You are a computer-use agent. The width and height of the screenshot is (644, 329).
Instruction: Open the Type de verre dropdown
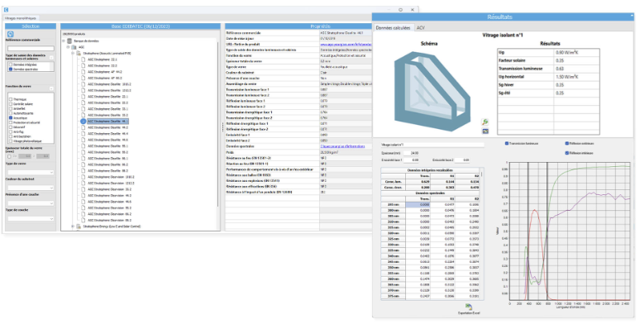pos(31,172)
